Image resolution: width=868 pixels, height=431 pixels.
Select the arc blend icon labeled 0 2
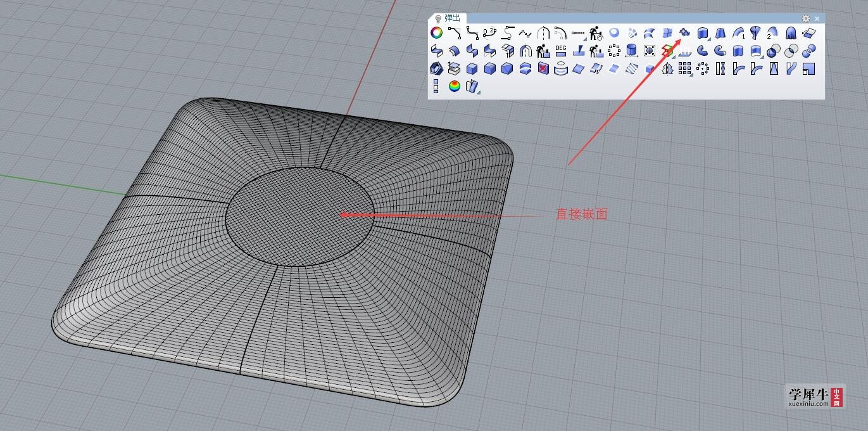coord(489,33)
